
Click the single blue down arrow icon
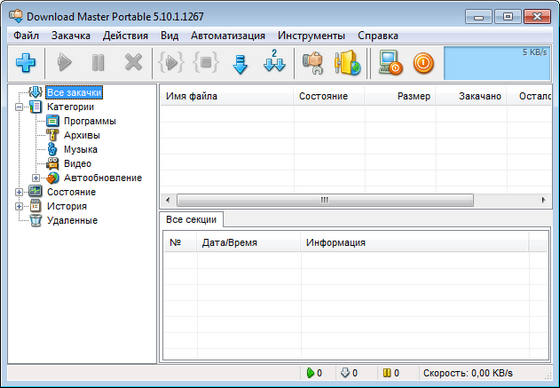click(x=240, y=64)
